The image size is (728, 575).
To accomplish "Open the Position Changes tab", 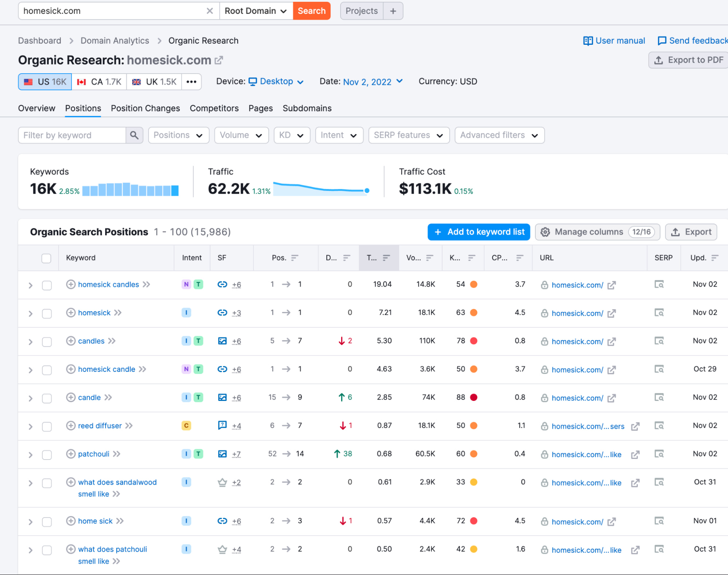I will point(145,108).
